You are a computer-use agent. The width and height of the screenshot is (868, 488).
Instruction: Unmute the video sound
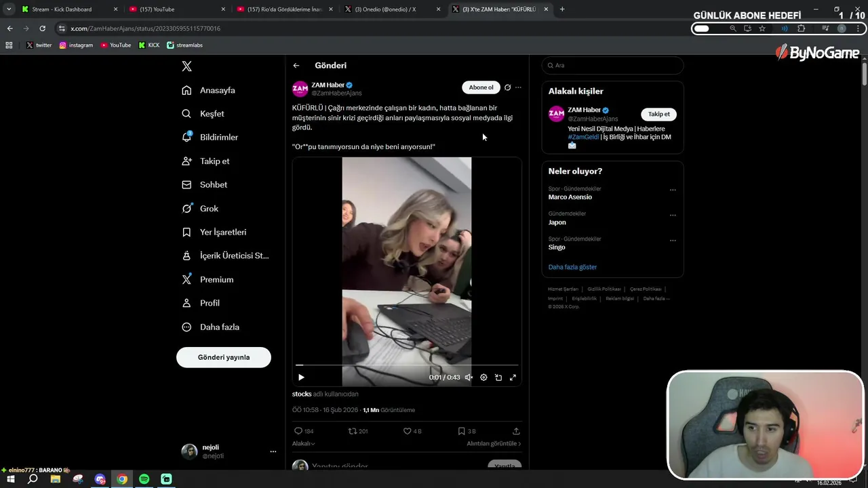click(469, 378)
